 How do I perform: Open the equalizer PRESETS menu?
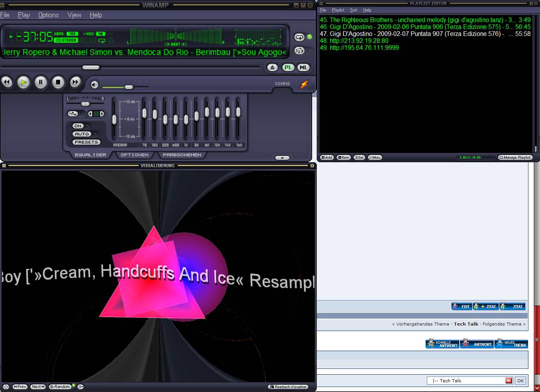[x=87, y=142]
